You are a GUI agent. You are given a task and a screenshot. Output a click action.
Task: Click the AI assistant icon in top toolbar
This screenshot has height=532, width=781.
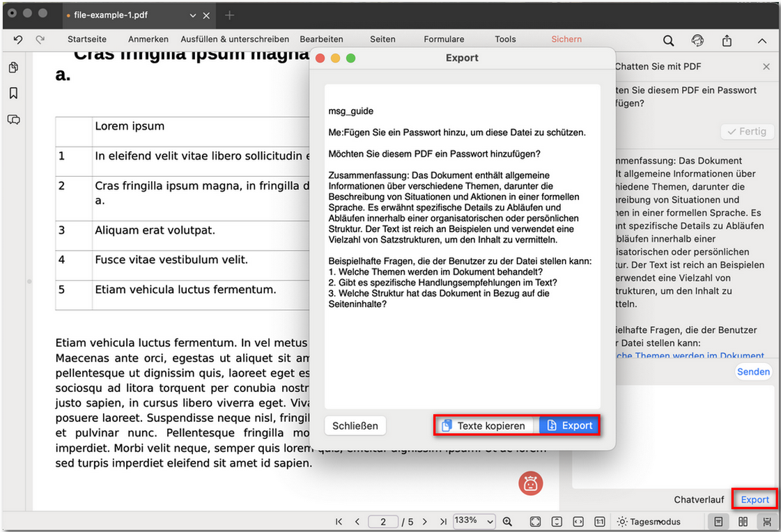pos(697,40)
